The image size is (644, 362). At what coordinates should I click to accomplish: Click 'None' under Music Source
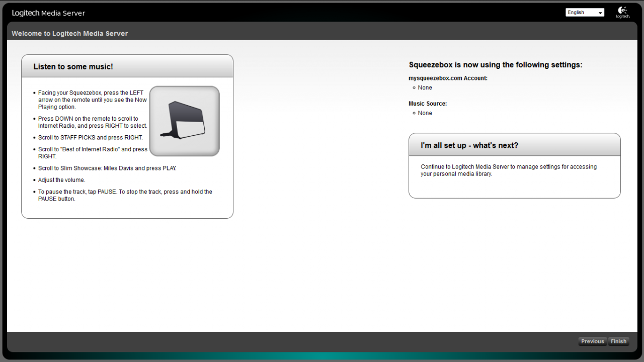[425, 113]
